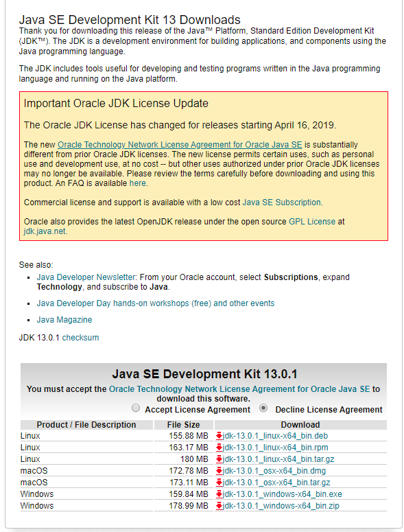404x532 pixels.
Task: Open license agreement link in download table header
Action: tap(239, 389)
